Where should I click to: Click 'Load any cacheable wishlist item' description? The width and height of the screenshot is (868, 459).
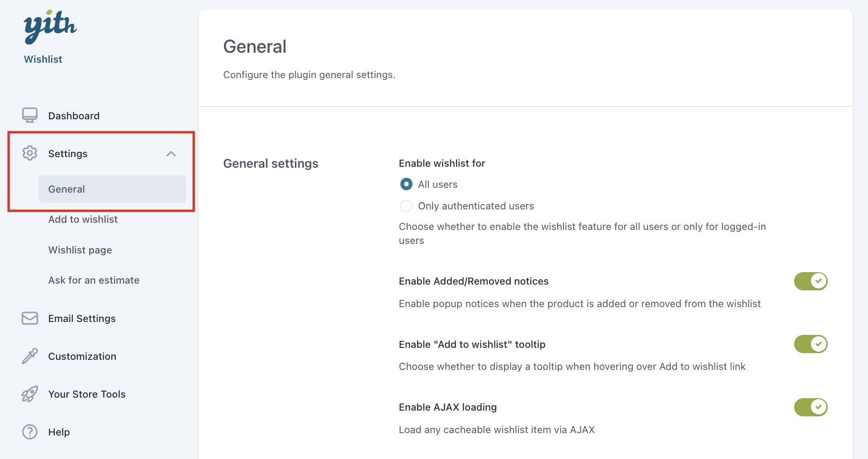[497, 430]
